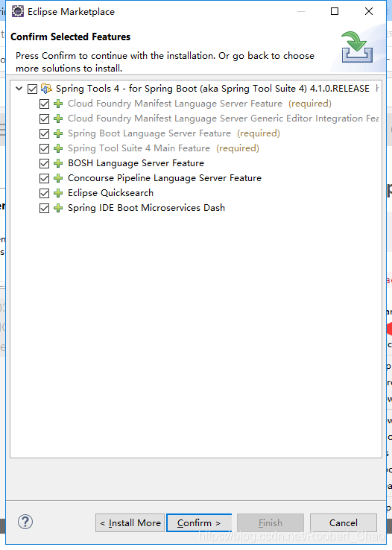Image resolution: width=392 pixels, height=550 pixels.
Task: Close the Eclipse Marketplace dialog
Action: 369,11
